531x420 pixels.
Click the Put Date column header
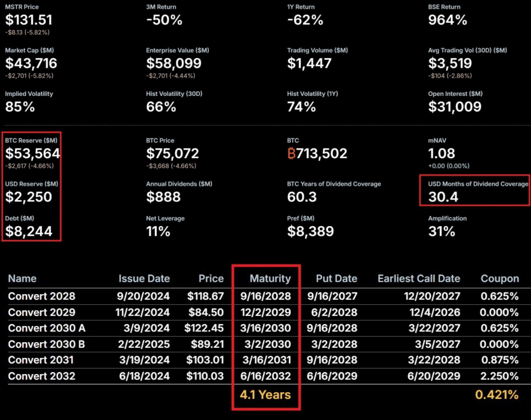point(336,279)
